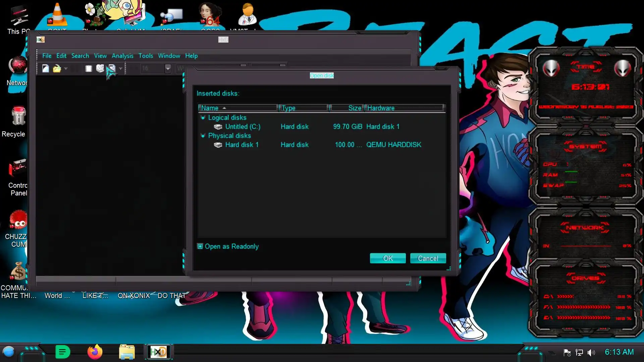Open dropdown arrow beside Open file icon

[x=66, y=68]
